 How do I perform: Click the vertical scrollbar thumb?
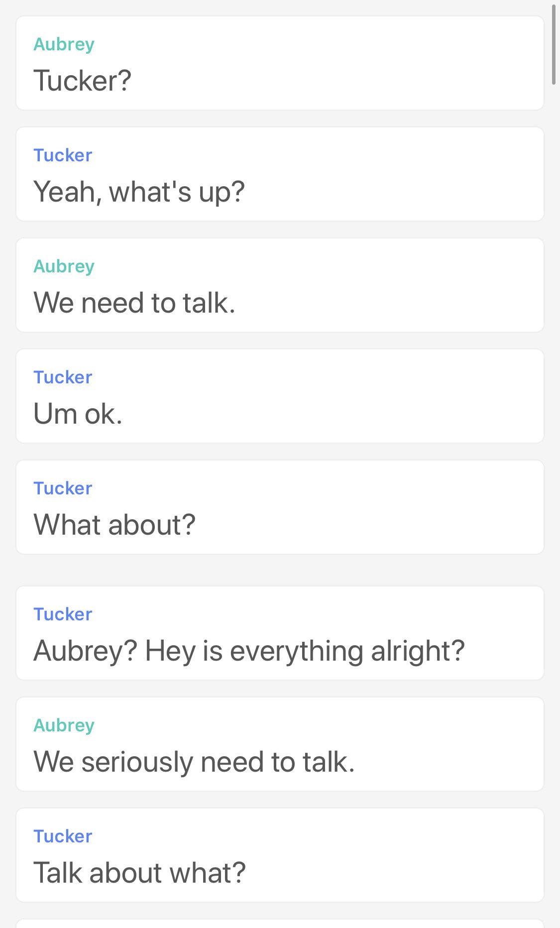(x=554, y=44)
